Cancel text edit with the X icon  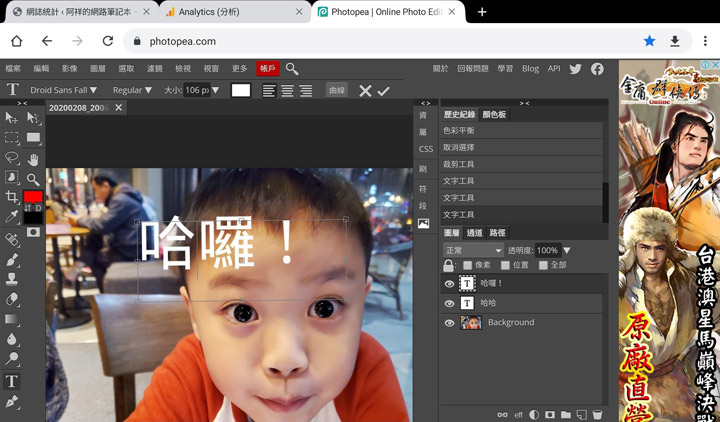[365, 91]
